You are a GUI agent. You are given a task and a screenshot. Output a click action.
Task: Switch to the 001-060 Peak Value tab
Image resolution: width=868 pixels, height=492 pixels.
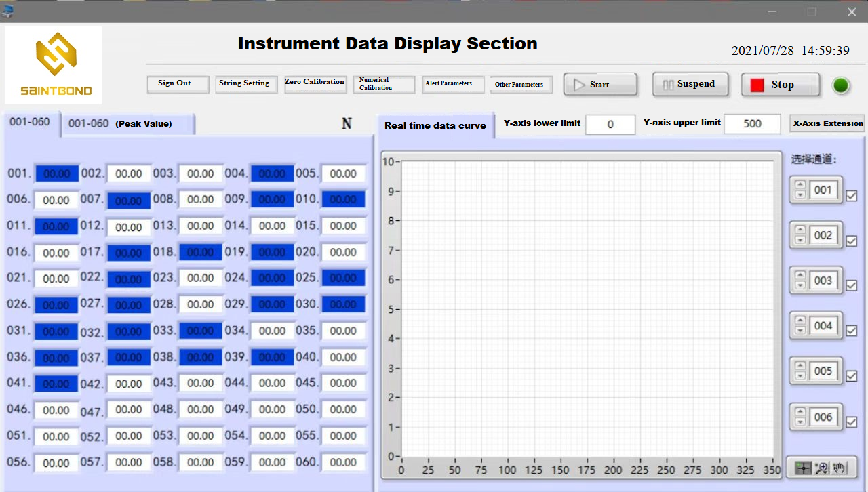pos(127,124)
